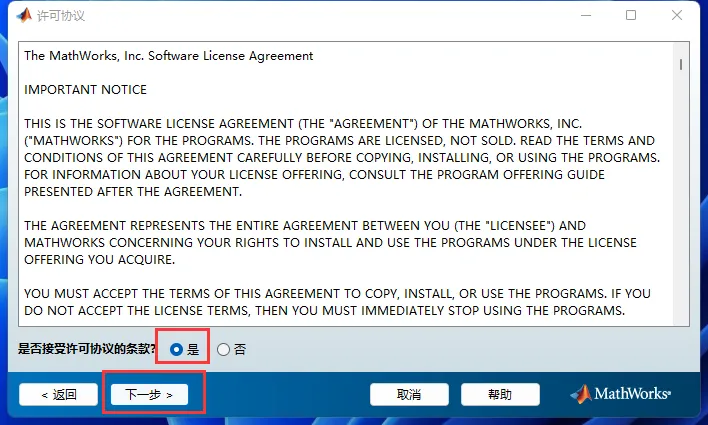Click the MathWorks logo at bottom right
The width and height of the screenshot is (708, 425).
[620, 394]
